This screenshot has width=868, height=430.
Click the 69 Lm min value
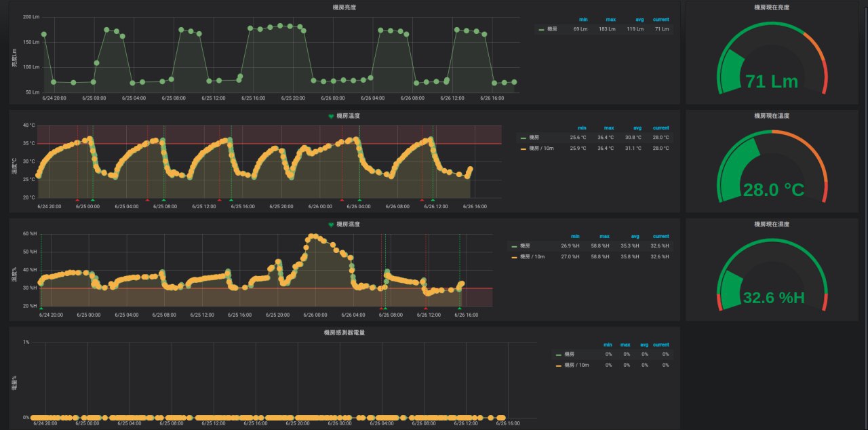pos(580,29)
